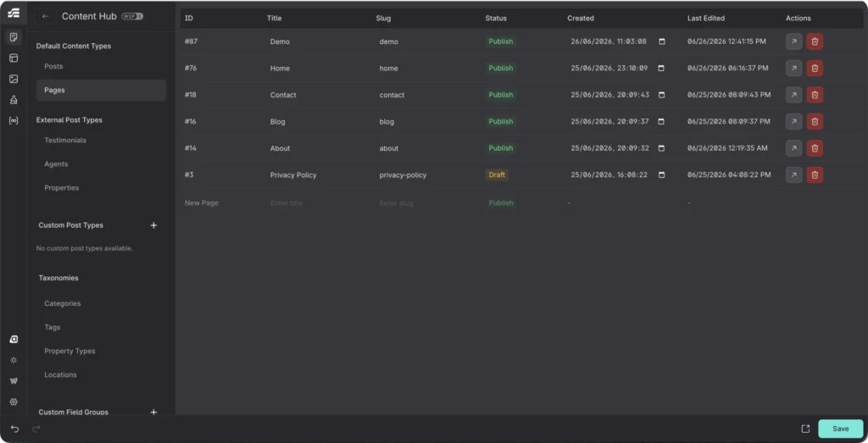868x443 pixels.
Task: Add a new Custom Field Group
Action: pyautogui.click(x=154, y=412)
